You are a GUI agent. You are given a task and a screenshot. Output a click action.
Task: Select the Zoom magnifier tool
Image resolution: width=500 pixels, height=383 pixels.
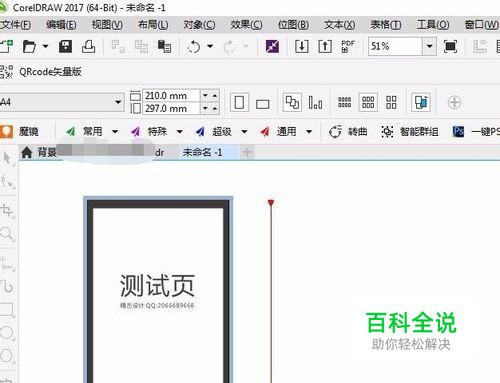(7, 234)
